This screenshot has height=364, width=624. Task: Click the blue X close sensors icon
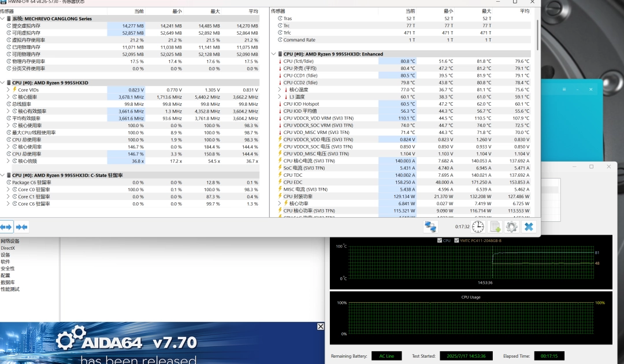pyautogui.click(x=528, y=226)
